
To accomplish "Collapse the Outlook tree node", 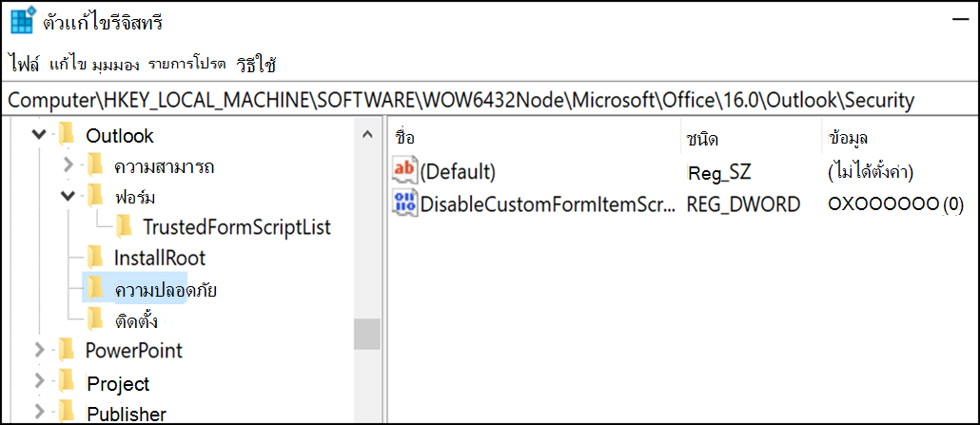I will click(x=39, y=134).
